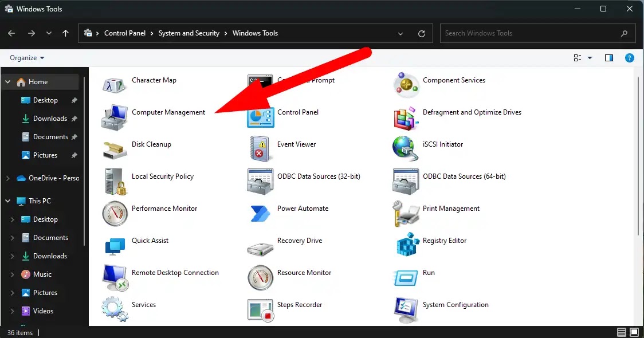Refresh the Windows Tools folder

pyautogui.click(x=421, y=34)
